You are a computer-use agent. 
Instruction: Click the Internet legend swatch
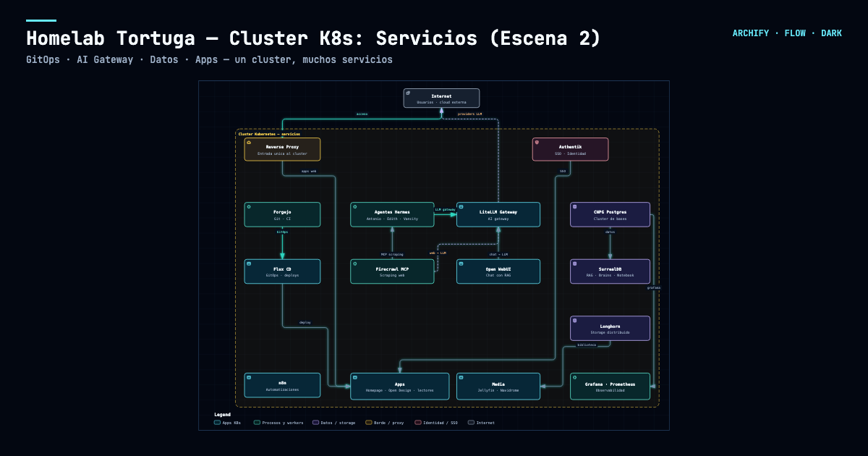[x=472, y=422]
